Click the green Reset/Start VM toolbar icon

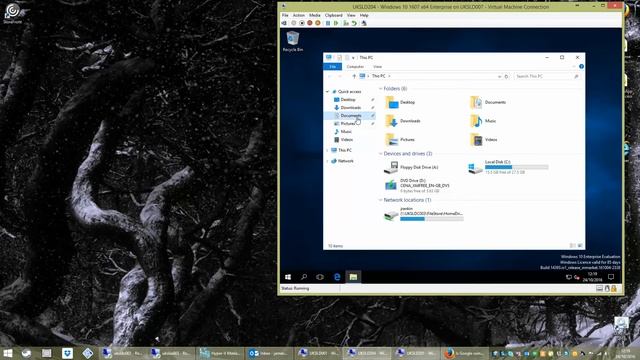tap(336, 23)
